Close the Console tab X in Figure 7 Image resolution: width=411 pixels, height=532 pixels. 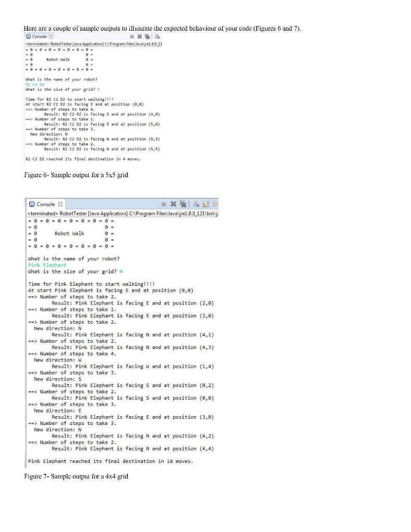[60, 204]
